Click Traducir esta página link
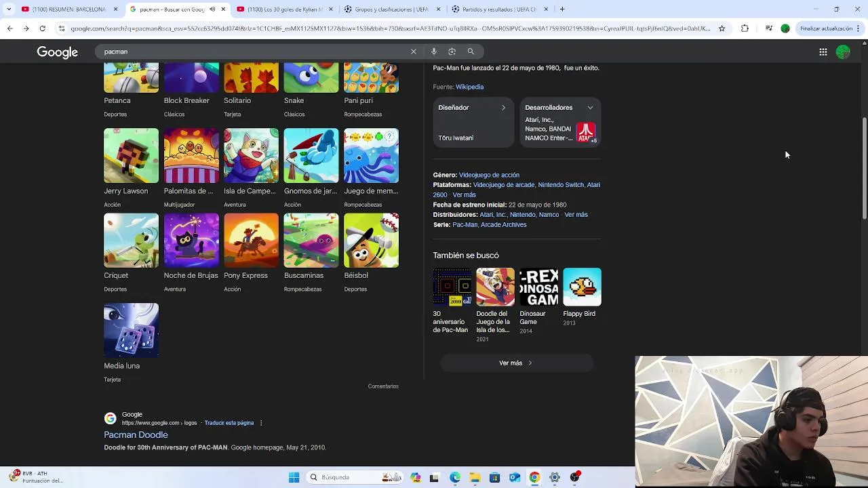 click(229, 423)
